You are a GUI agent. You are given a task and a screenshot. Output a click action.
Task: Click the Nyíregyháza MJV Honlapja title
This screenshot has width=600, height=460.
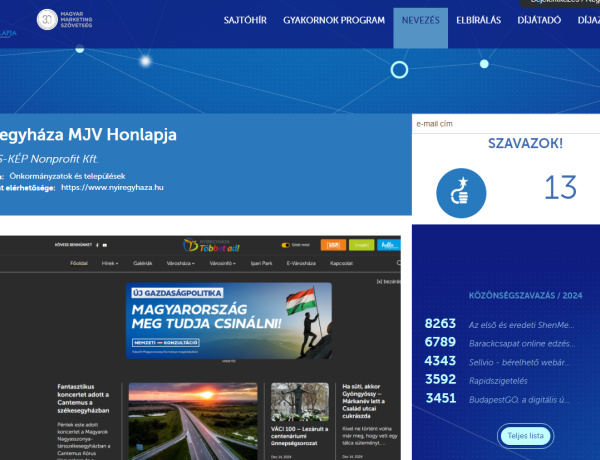pos(88,135)
